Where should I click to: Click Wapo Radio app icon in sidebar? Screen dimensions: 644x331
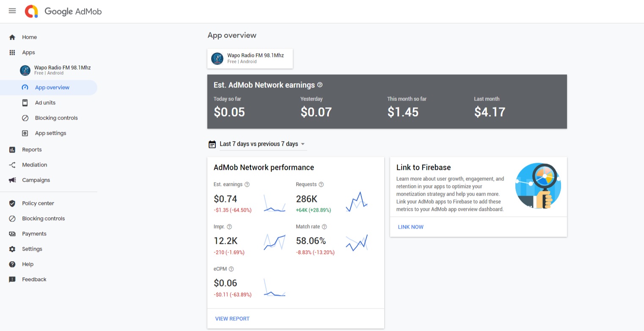click(25, 70)
